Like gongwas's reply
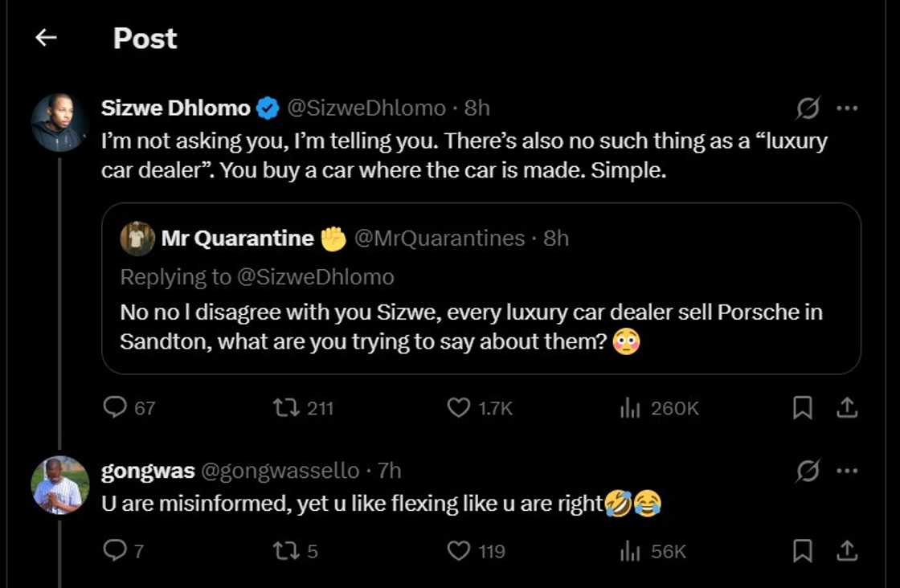 coord(458,551)
